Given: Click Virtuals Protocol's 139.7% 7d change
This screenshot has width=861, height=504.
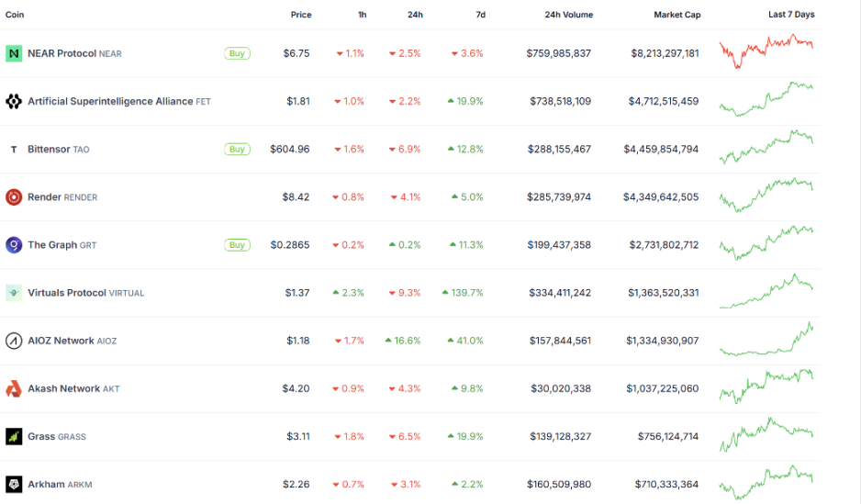Looking at the screenshot, I should point(463,293).
